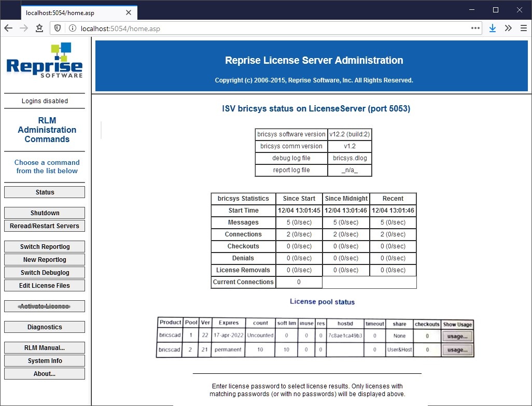Image resolution: width=532 pixels, height=406 pixels.
Task: Click the Shutdown button
Action: tap(45, 213)
